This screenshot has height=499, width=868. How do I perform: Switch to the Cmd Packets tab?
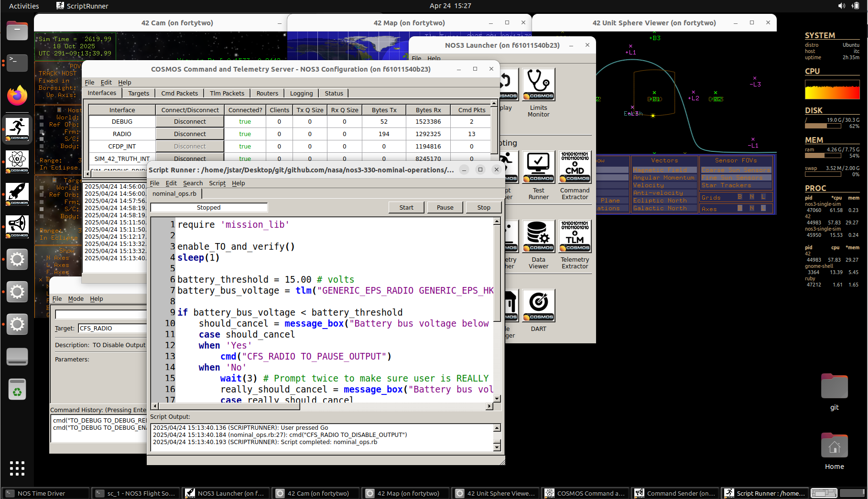pyautogui.click(x=179, y=94)
